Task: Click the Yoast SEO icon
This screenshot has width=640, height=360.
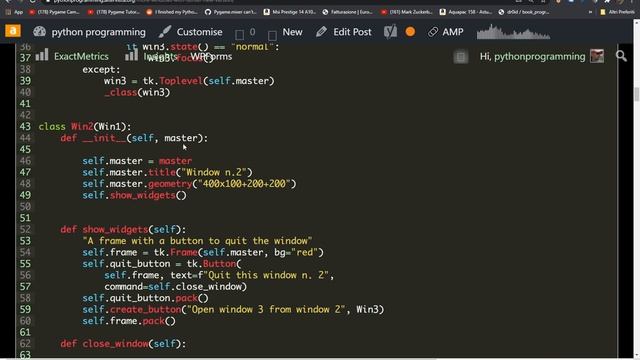Action: tap(390, 32)
